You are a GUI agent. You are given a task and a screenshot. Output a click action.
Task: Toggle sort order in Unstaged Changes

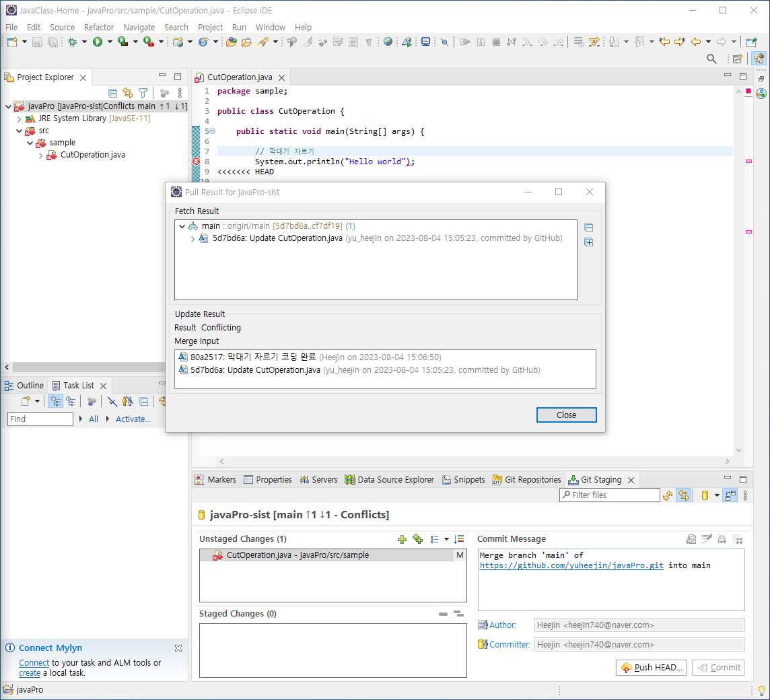459,539
